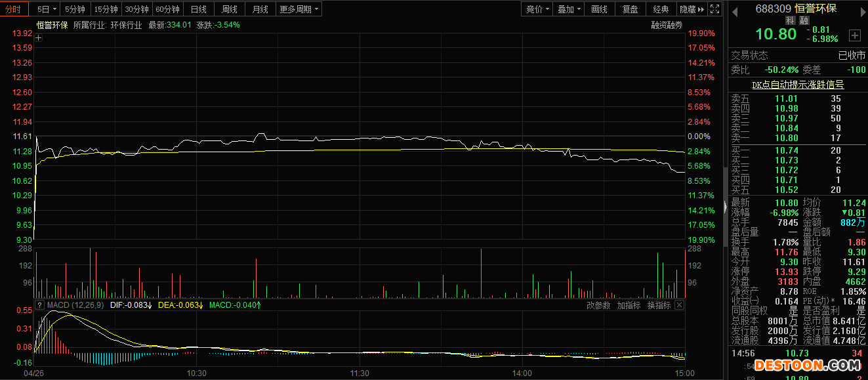The width and height of the screenshot is (868, 380).
Task: Go to next stock with right arrow
Action: pos(861,10)
